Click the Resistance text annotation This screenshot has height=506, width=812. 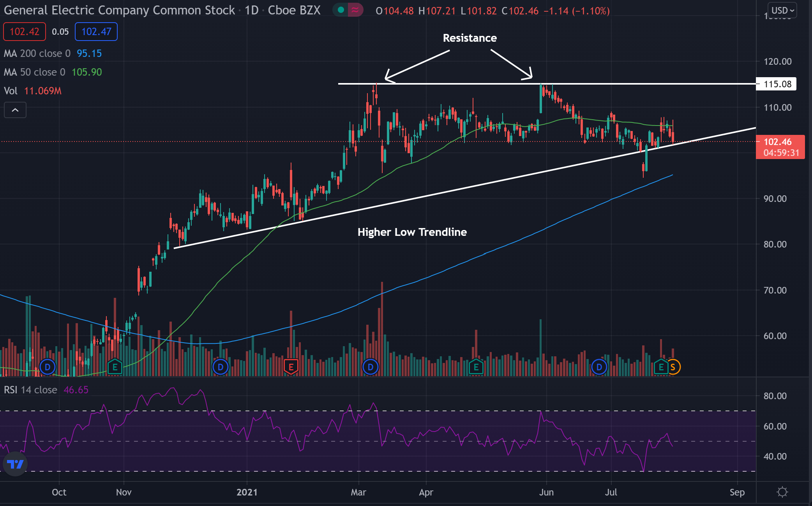pos(470,38)
